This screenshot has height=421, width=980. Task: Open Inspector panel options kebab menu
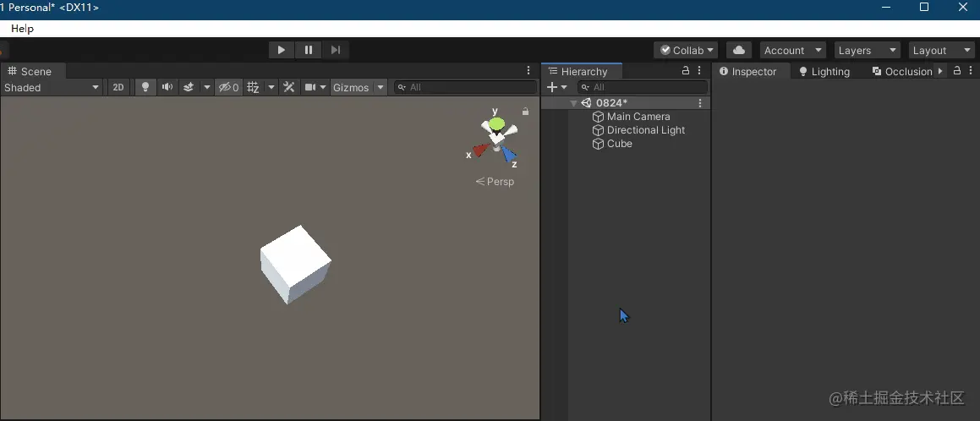pyautogui.click(x=971, y=70)
